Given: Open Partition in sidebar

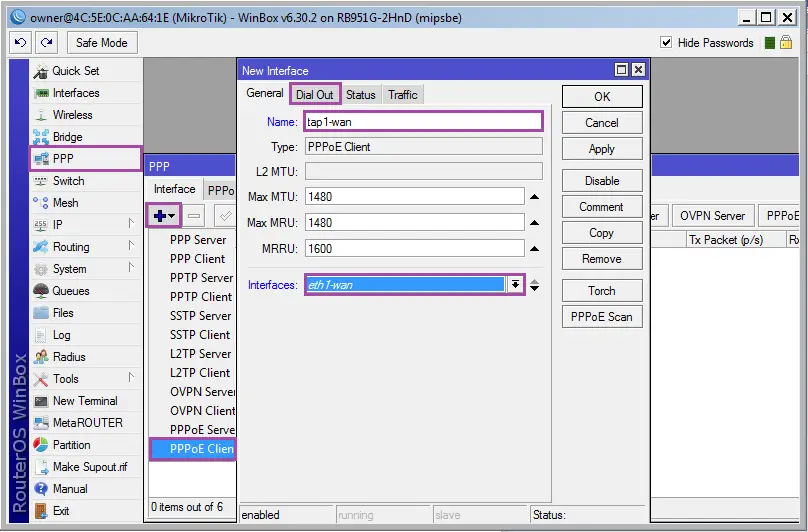Looking at the screenshot, I should [85, 445].
